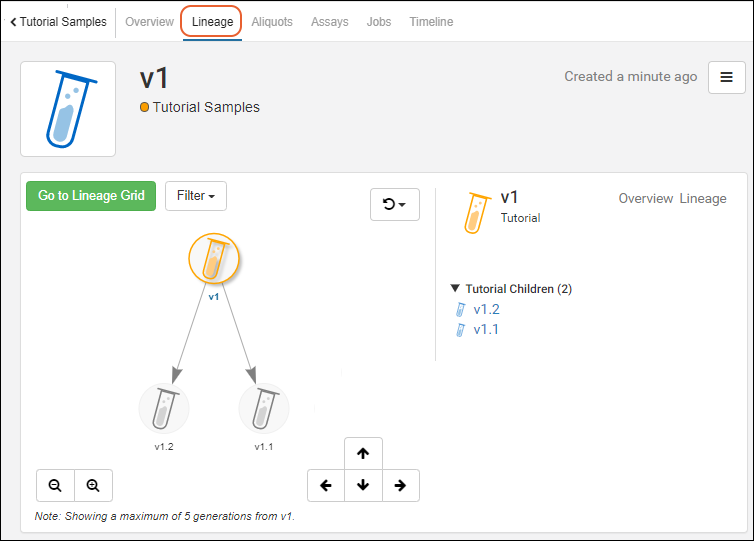Zoom in on the lineage graph
Screen dimensions: 754x541
[93, 485]
